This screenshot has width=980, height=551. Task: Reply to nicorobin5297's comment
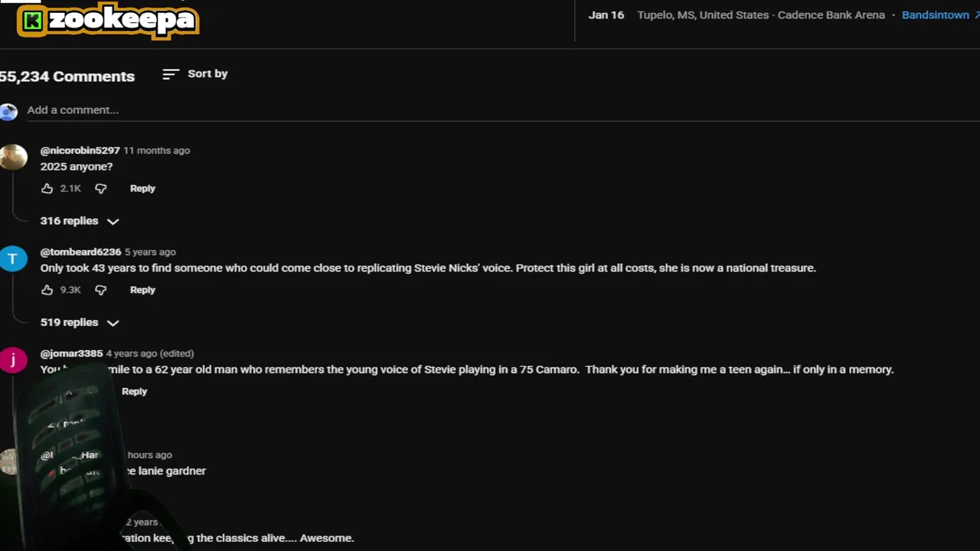click(x=142, y=188)
